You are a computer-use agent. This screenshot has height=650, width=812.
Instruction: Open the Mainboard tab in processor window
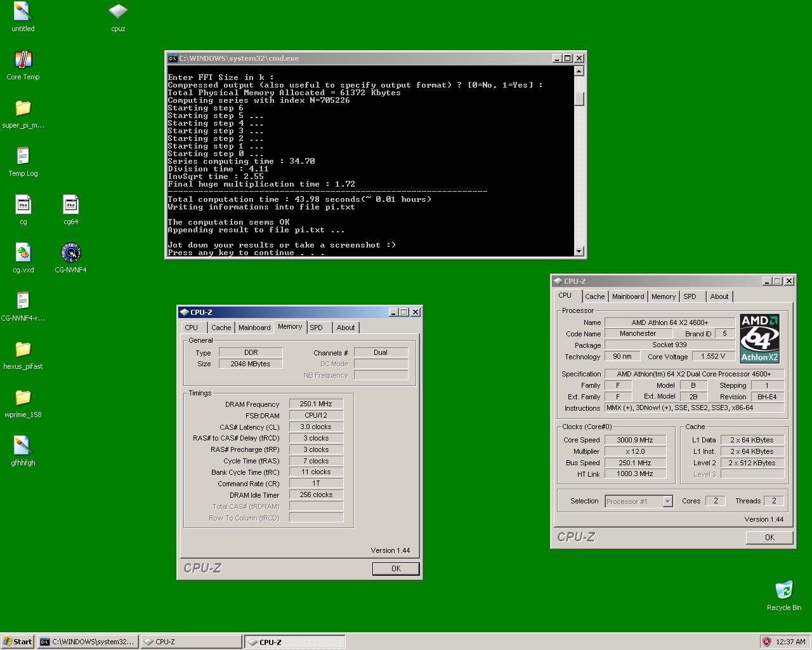(628, 296)
